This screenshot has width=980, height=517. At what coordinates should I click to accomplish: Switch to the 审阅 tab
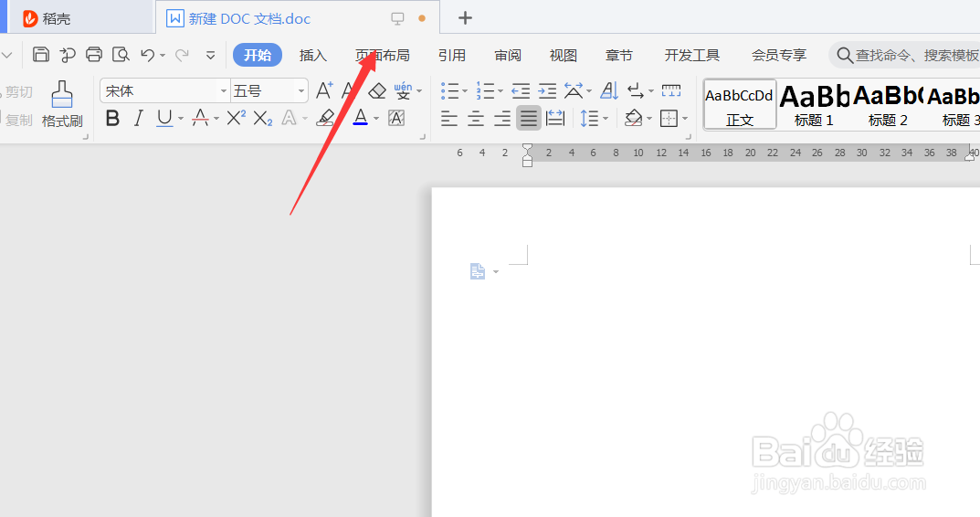pos(508,55)
